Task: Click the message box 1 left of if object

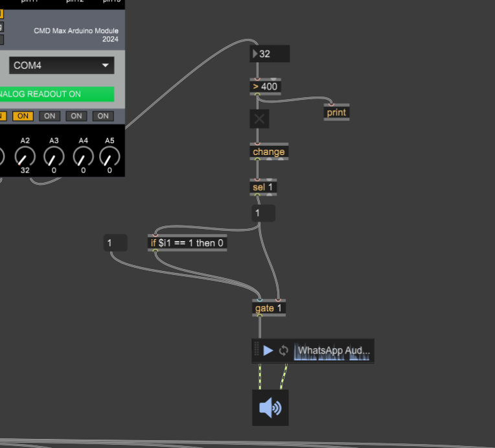Action: coord(115,242)
